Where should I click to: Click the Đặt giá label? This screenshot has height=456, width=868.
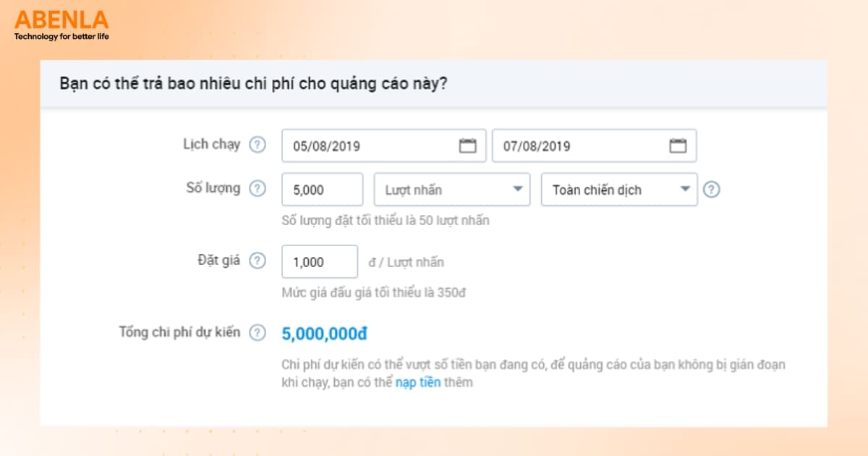tap(221, 261)
